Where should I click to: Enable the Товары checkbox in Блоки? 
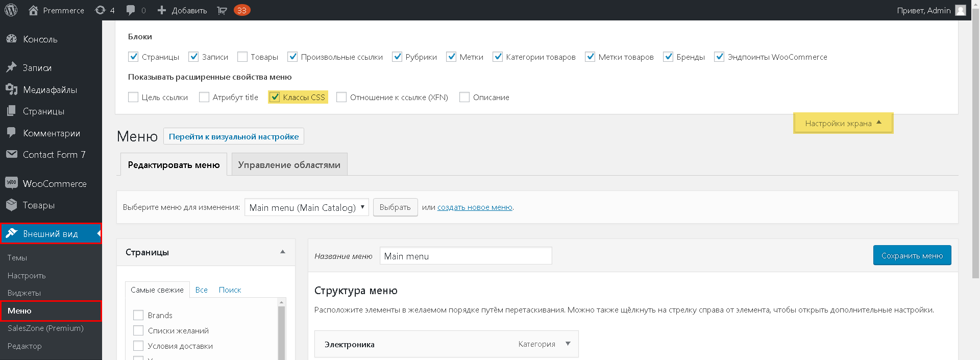click(x=242, y=57)
